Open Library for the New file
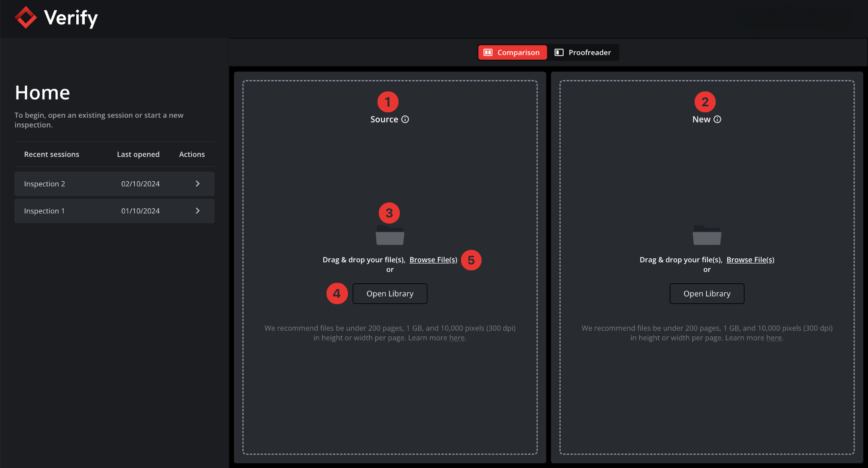Viewport: 868px width, 468px height. pyautogui.click(x=707, y=294)
